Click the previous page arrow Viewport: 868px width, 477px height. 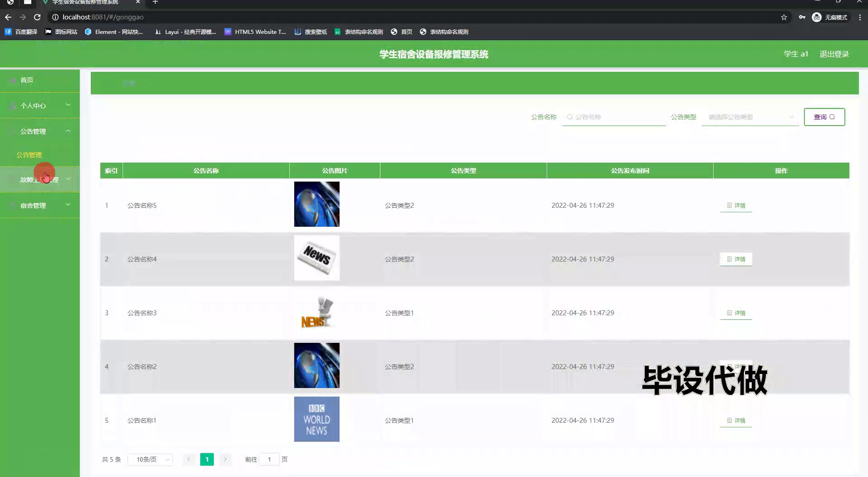click(189, 459)
